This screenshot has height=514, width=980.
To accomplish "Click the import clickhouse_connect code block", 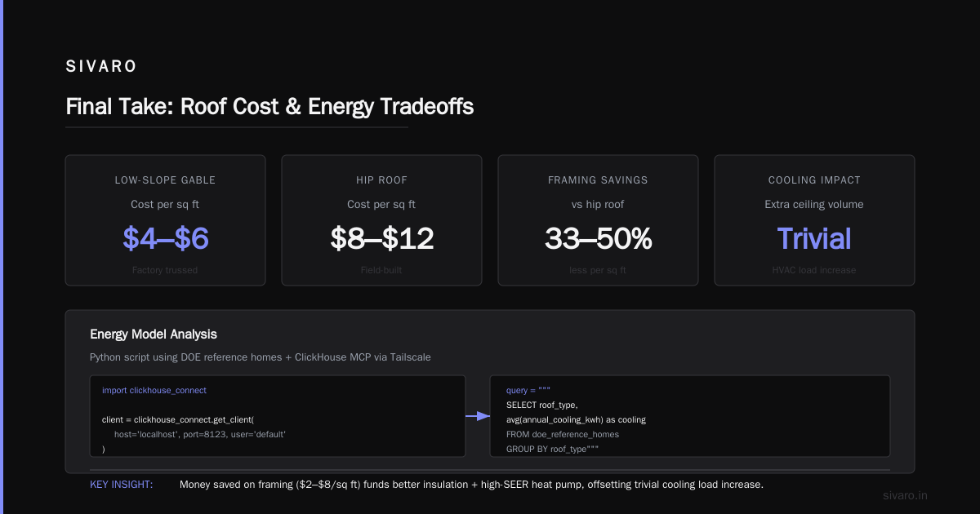I will (278, 416).
